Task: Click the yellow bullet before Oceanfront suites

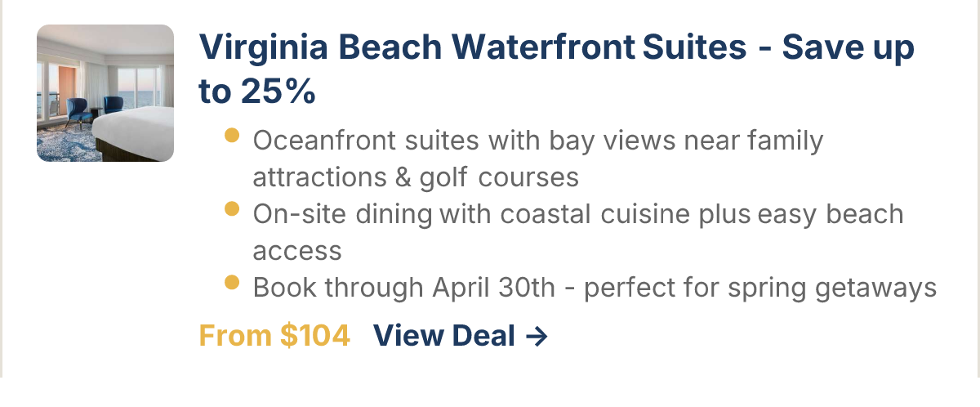Action: pyautogui.click(x=232, y=136)
